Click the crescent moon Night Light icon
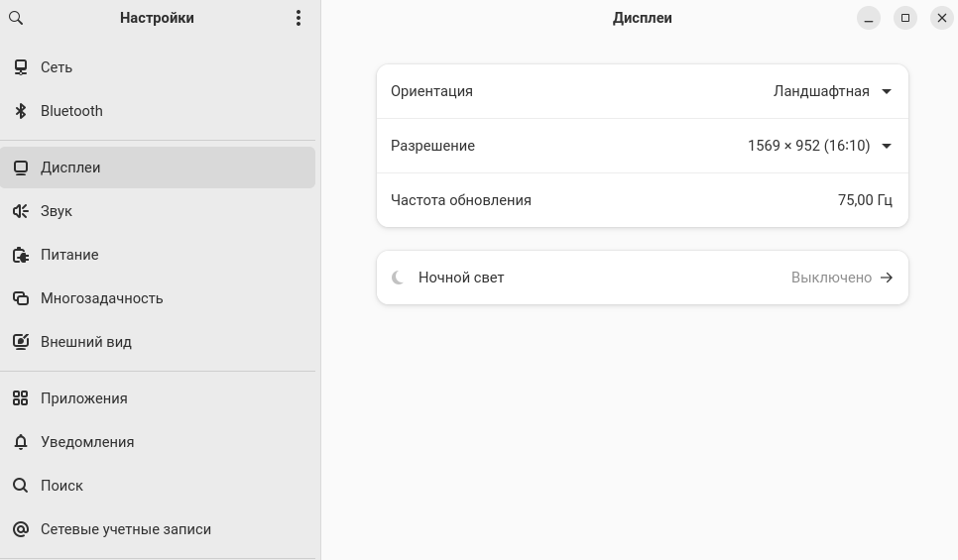958x560 pixels. pos(398,278)
